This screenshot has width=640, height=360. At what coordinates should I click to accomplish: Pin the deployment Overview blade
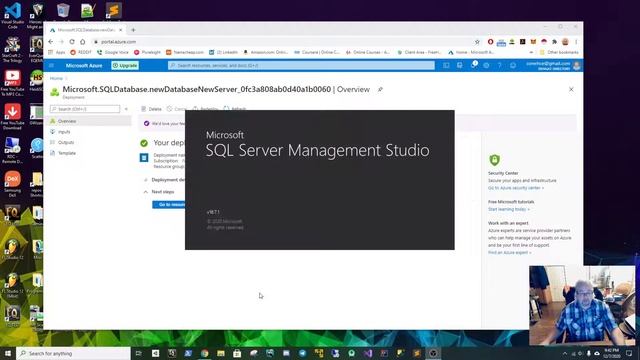[x=380, y=89]
